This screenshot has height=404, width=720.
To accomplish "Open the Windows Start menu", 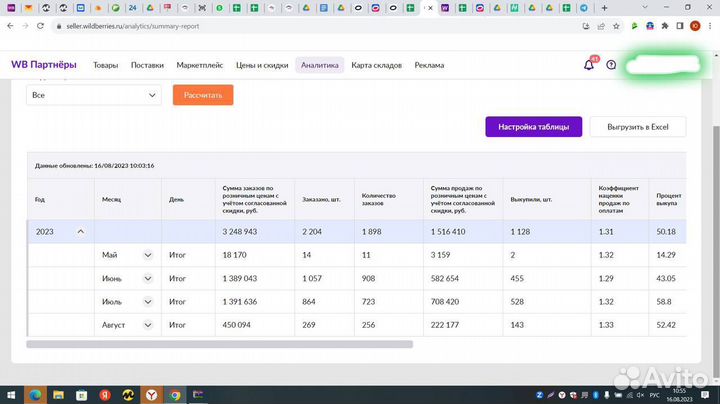I will pyautogui.click(x=11, y=394).
